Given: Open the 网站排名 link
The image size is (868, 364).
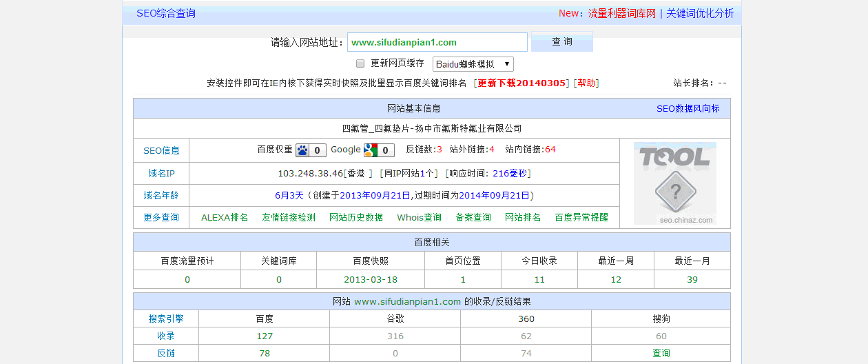Looking at the screenshot, I should coord(523,217).
